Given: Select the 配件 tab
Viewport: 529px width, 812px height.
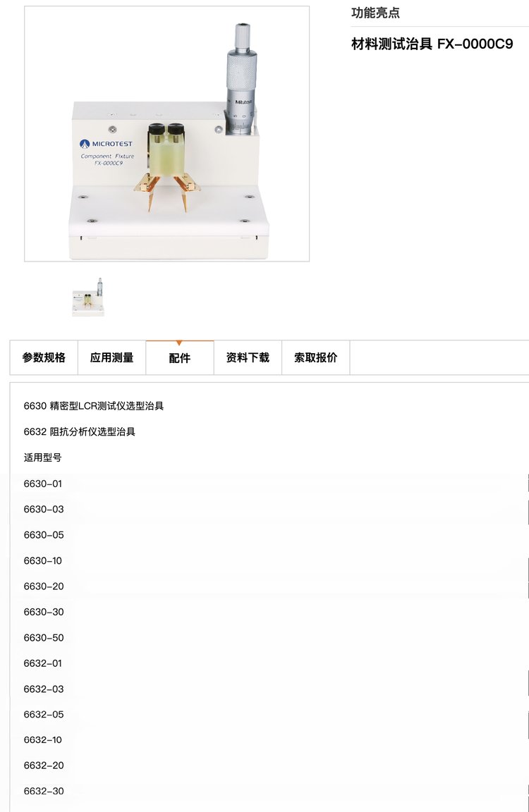Looking at the screenshot, I should (x=180, y=357).
